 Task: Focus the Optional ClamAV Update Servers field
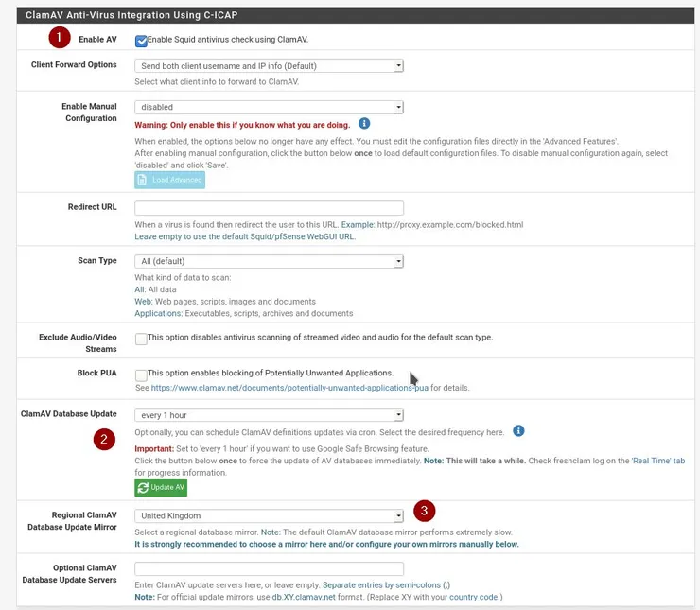click(269, 568)
